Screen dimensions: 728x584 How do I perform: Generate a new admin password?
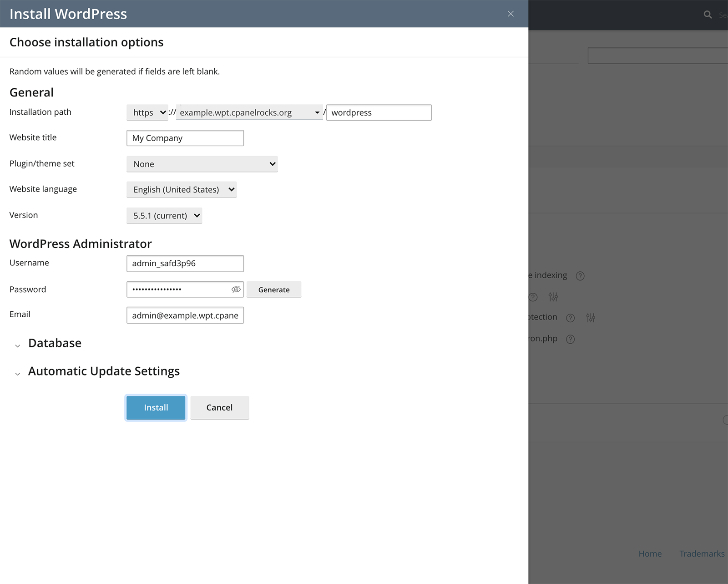click(x=273, y=290)
